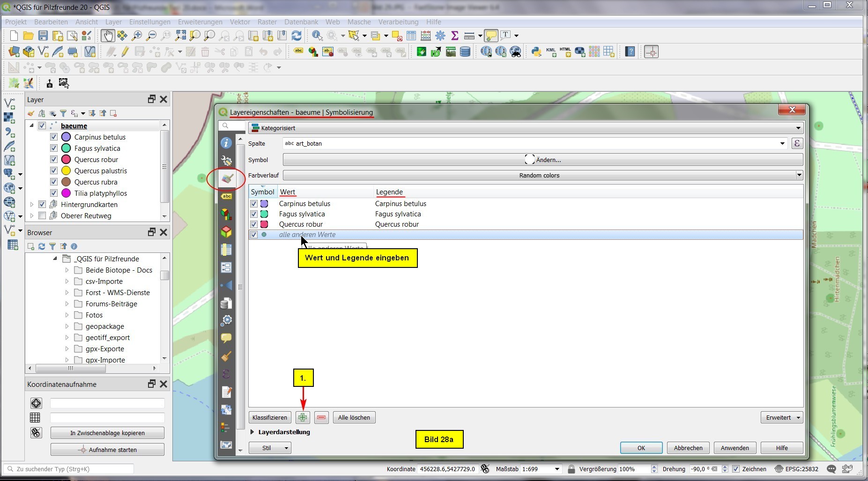This screenshot has width=868, height=481.
Task: Click the Save Project floppy disk icon
Action: pyautogui.click(x=43, y=36)
